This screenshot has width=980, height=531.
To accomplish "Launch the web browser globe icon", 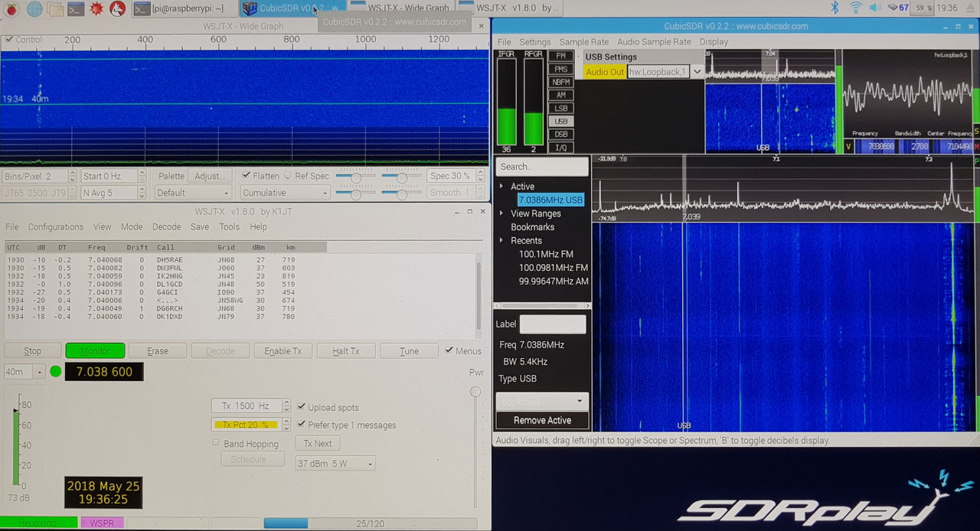I will coord(34,8).
